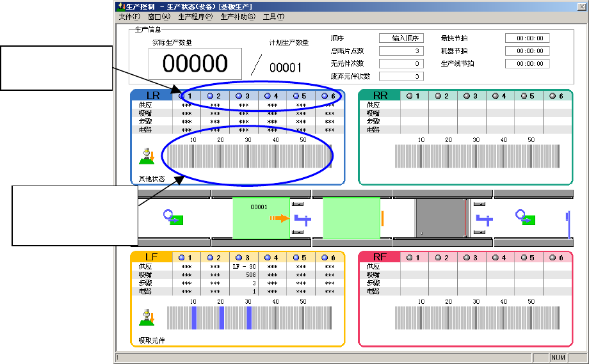The height and width of the screenshot is (364, 589).
Task: Click the 无元件次数 value field
Action: coord(401,63)
